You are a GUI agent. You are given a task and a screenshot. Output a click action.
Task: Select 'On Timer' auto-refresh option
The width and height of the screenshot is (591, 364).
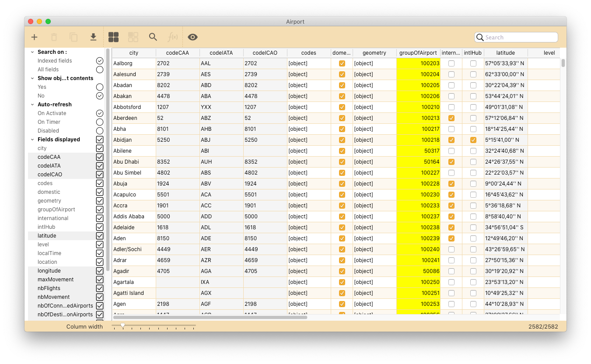point(100,122)
